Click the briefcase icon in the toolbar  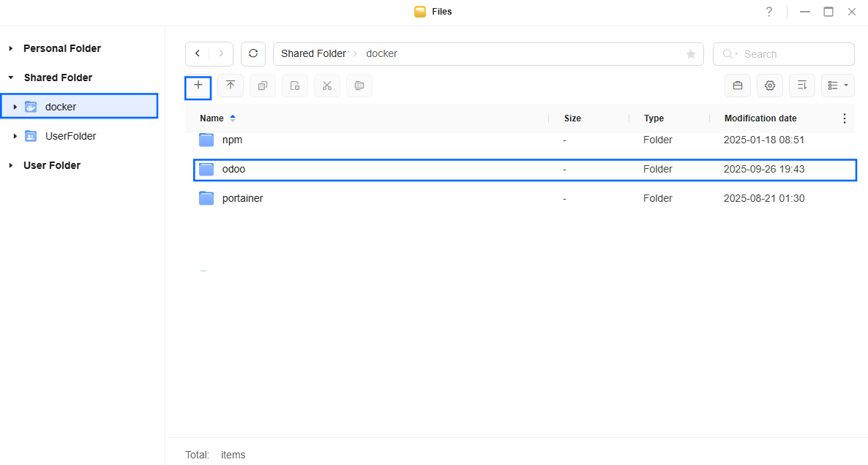737,86
